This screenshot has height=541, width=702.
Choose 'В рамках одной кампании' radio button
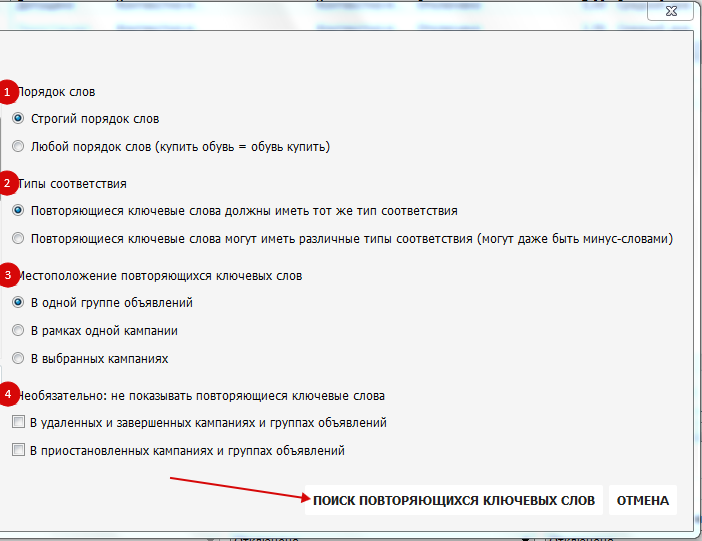point(18,331)
